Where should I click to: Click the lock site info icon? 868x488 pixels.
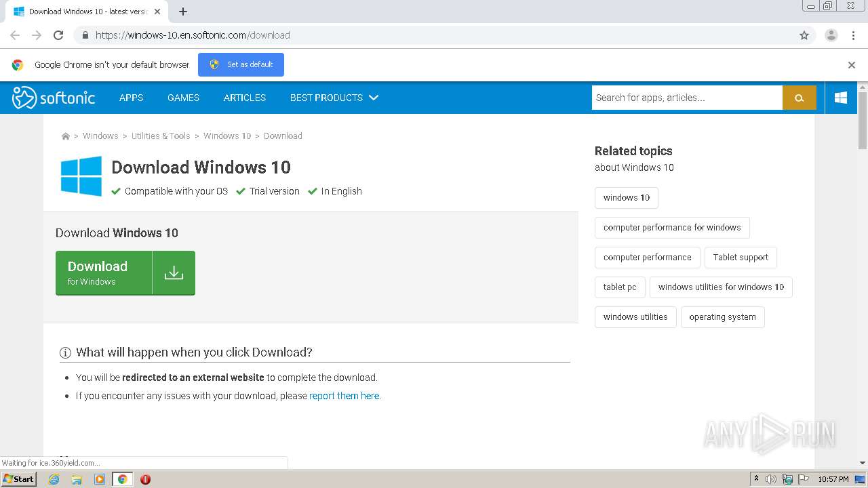point(85,35)
